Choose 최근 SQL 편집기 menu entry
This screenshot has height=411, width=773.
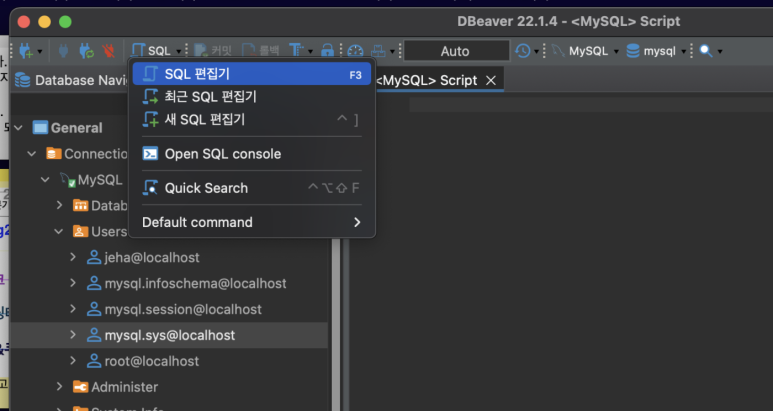(x=252, y=97)
